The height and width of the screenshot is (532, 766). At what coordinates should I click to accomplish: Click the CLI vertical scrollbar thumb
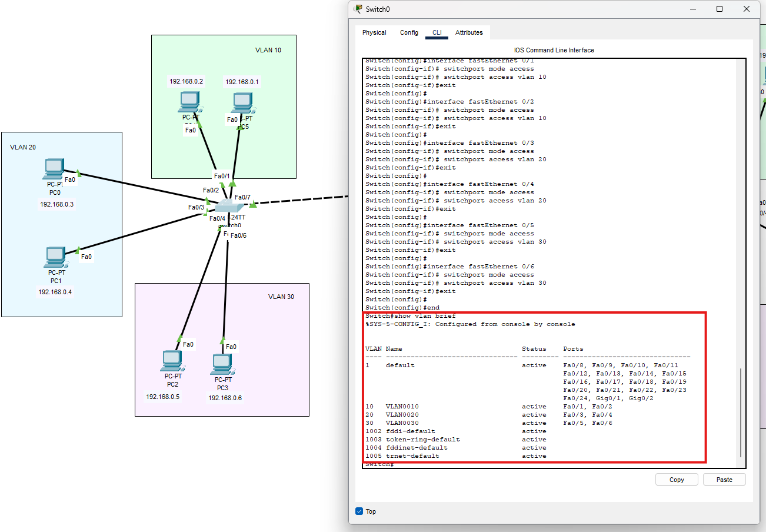point(741,412)
